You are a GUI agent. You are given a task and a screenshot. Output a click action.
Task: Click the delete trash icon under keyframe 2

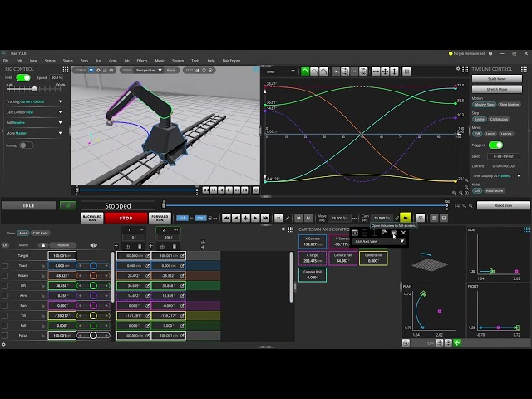pyautogui.click(x=175, y=246)
